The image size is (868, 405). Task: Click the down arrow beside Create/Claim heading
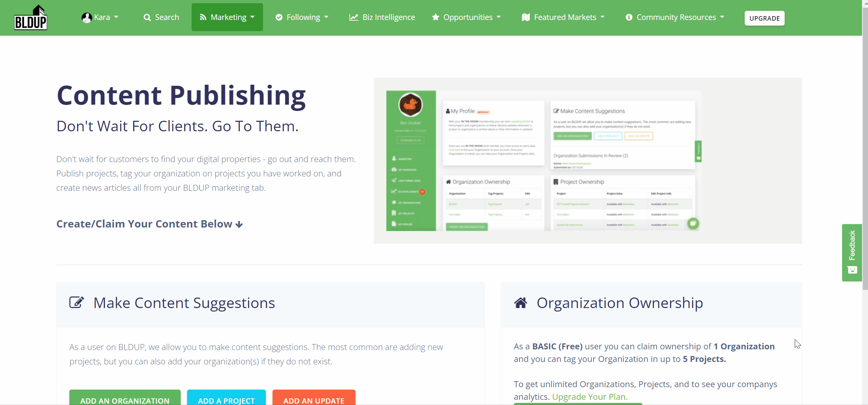pos(239,224)
